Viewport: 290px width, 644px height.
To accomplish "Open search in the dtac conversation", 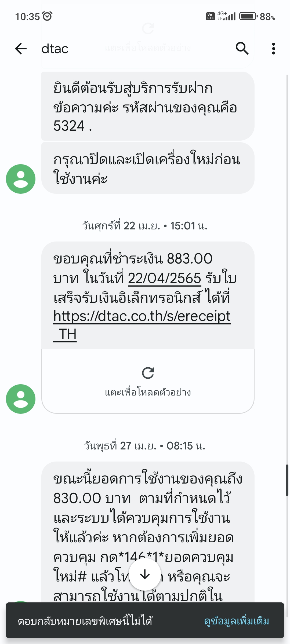I will click(x=242, y=49).
